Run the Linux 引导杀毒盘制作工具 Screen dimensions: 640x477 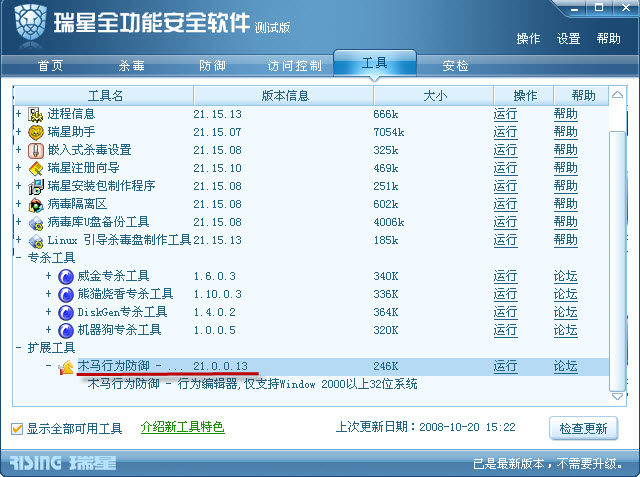click(505, 240)
